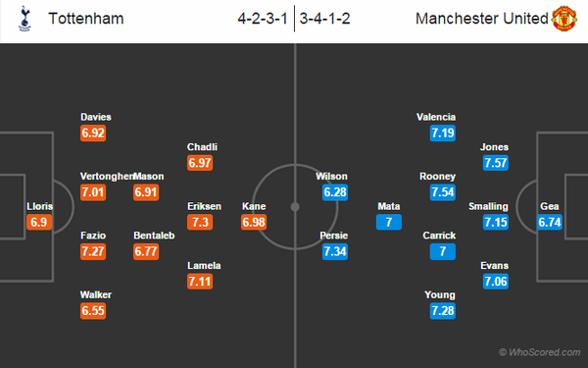Click the centre spot on the pitch

295,207
